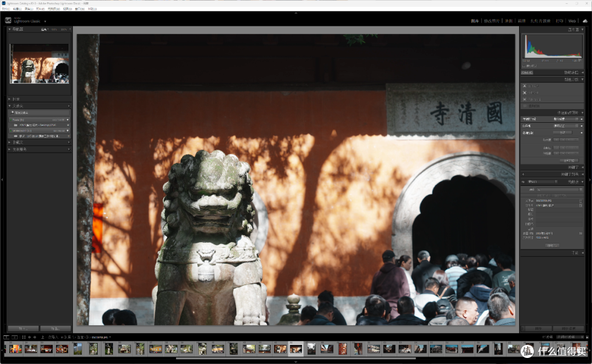
Task: Expand the 目录 catalog panel
Action: [x=10, y=99]
